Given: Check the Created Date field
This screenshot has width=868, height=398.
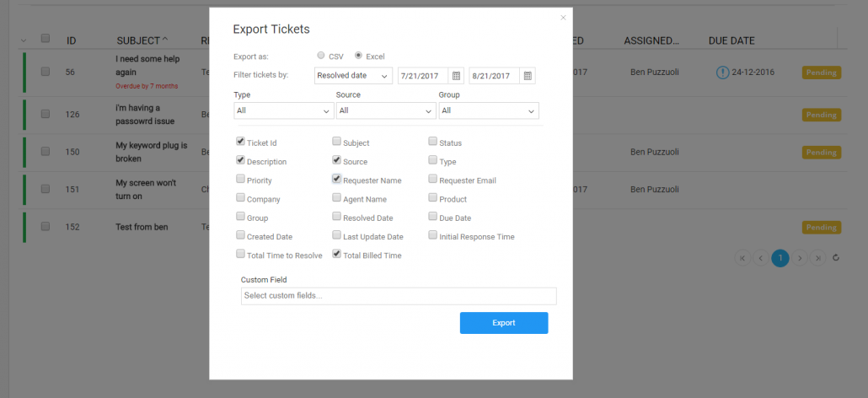Looking at the screenshot, I should click(x=240, y=235).
